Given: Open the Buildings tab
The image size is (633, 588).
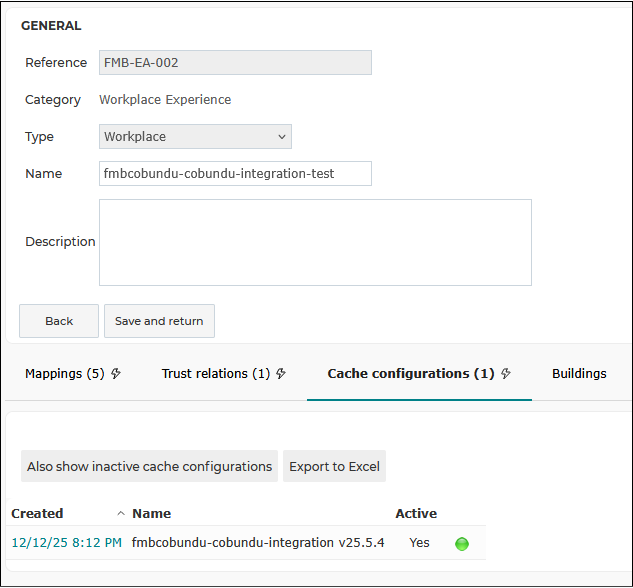Looking at the screenshot, I should (x=579, y=373).
